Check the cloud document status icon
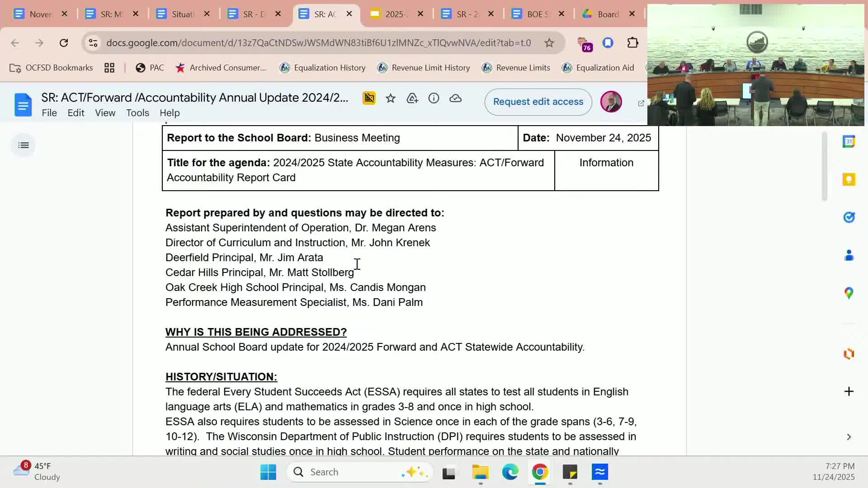This screenshot has height=488, width=868. point(455,99)
